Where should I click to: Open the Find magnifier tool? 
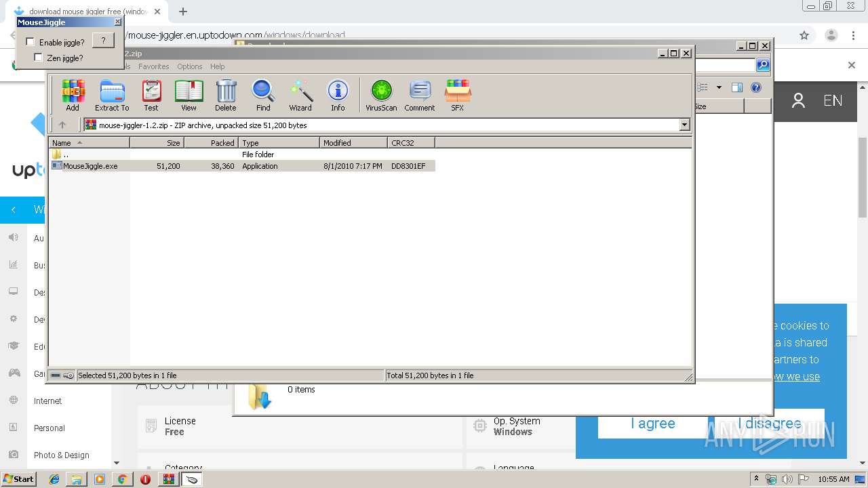pyautogui.click(x=263, y=95)
